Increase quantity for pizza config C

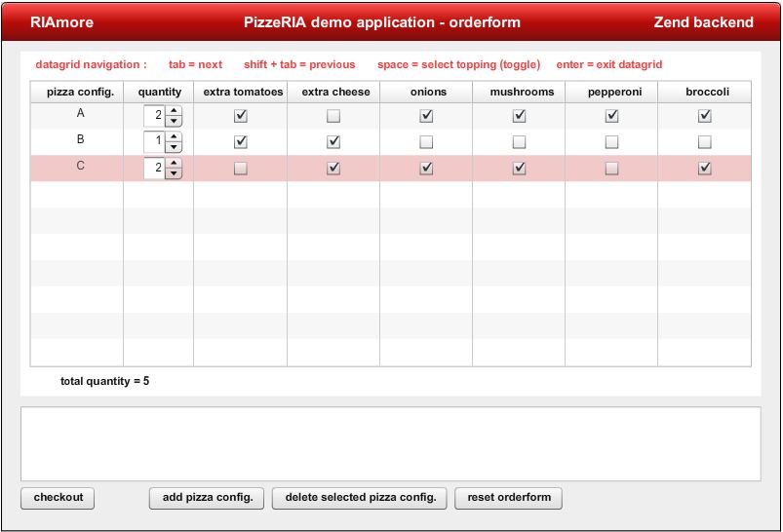[174, 163]
